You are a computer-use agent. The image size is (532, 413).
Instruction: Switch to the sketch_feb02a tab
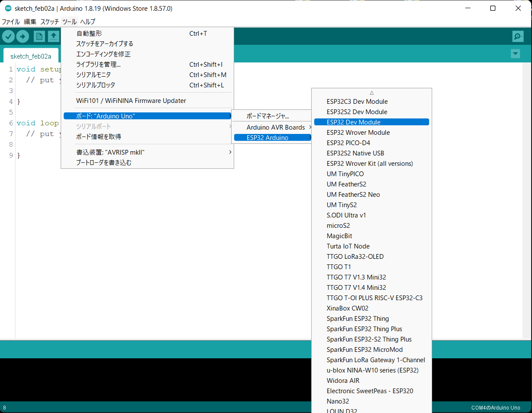point(31,56)
